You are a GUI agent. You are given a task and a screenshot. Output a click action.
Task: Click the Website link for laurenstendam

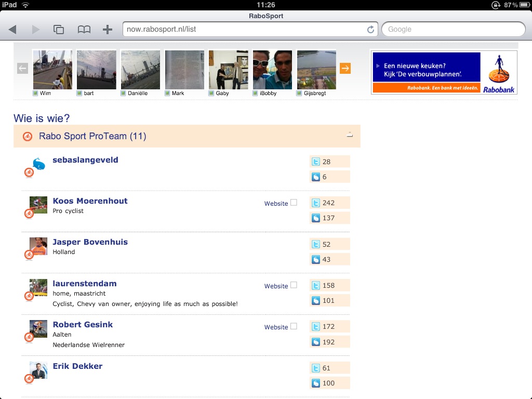click(276, 286)
